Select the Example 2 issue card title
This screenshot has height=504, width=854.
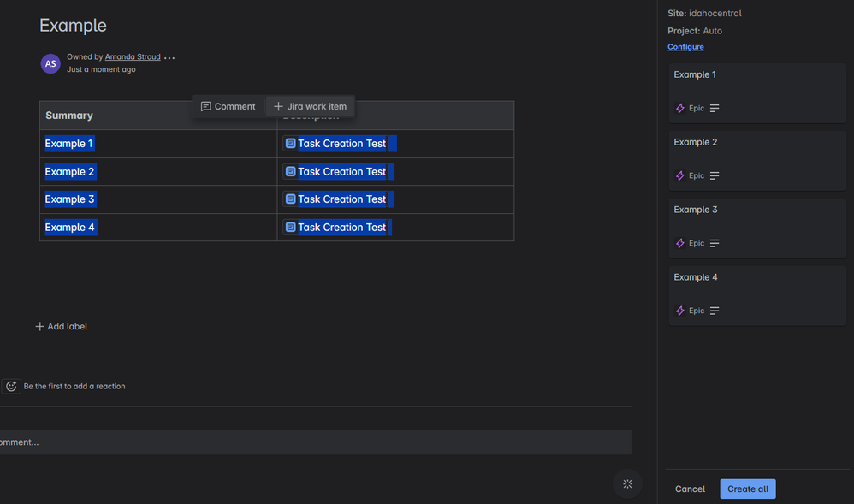[x=696, y=142]
